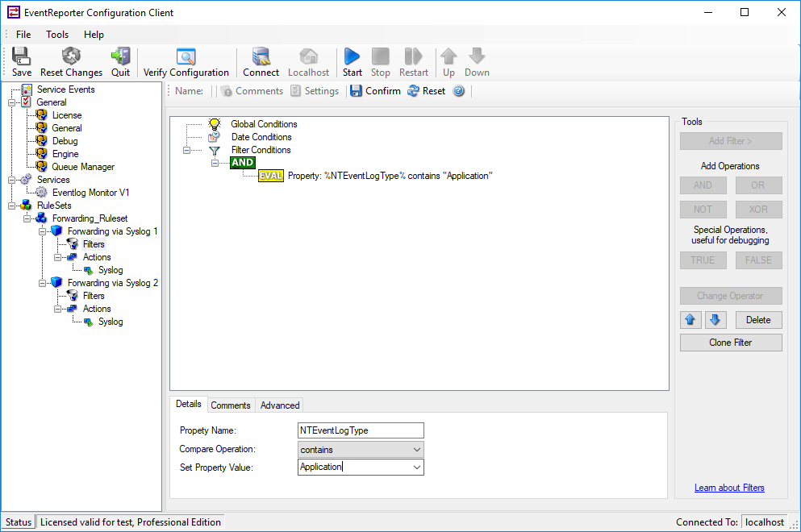The image size is (801, 532).
Task: Select Engine in the tree
Action: (x=65, y=154)
